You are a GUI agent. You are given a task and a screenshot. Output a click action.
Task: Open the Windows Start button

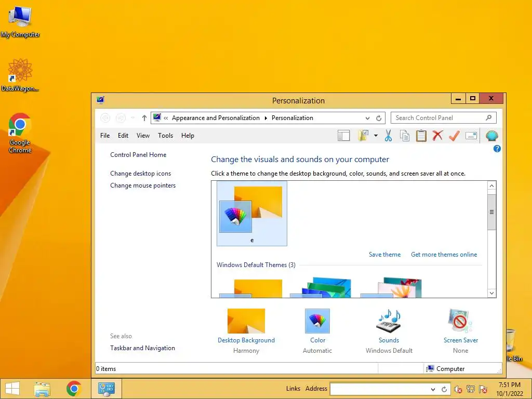[x=12, y=389]
